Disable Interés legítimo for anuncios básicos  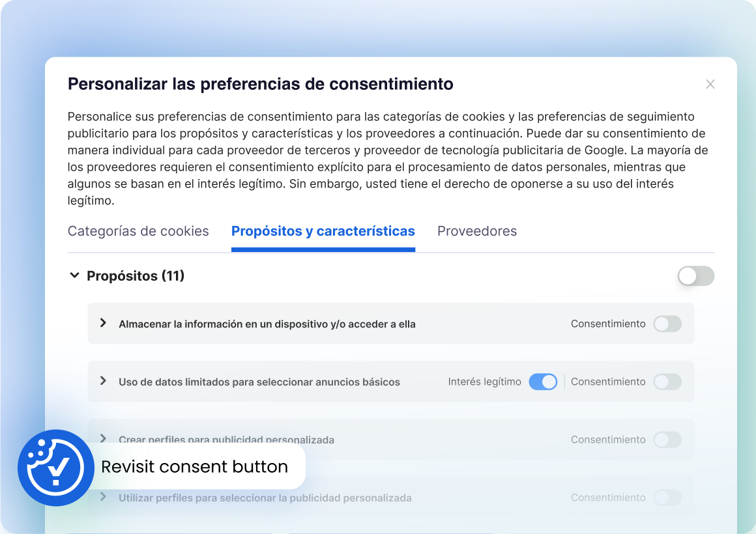click(x=542, y=382)
